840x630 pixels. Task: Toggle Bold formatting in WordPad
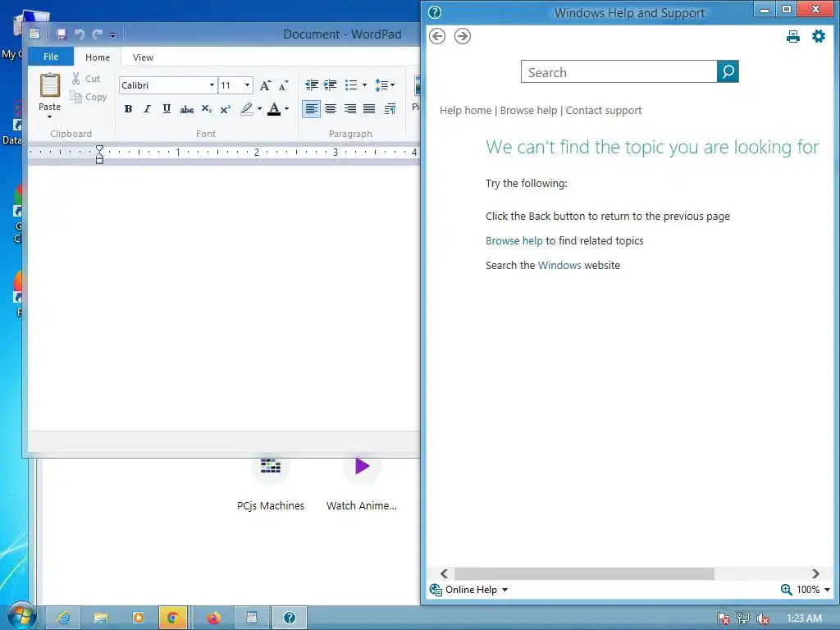pos(128,109)
